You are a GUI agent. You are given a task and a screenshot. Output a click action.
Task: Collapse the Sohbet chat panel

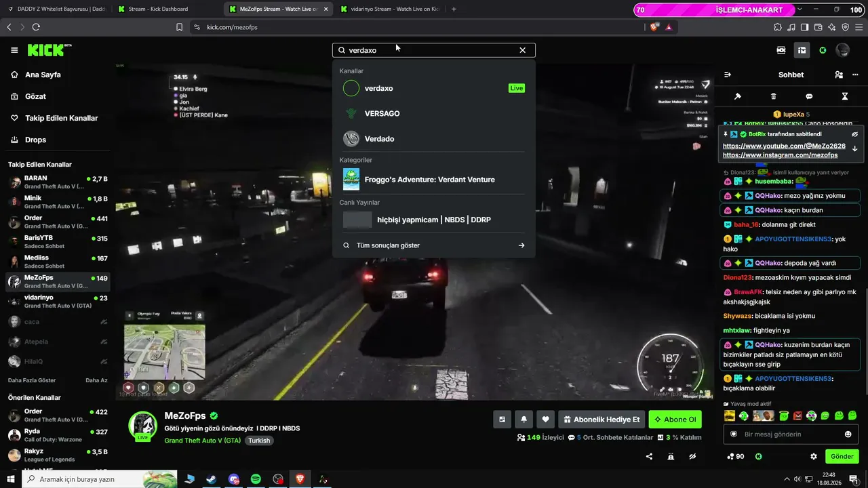[728, 75]
